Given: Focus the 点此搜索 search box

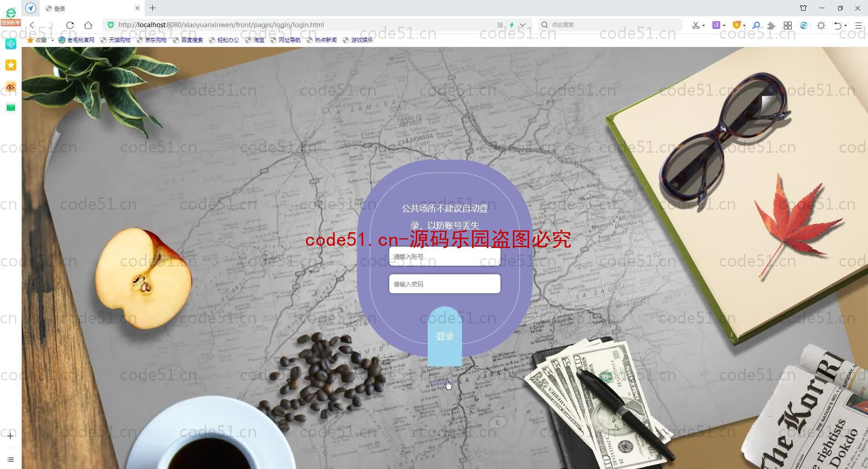Looking at the screenshot, I should click(x=610, y=25).
